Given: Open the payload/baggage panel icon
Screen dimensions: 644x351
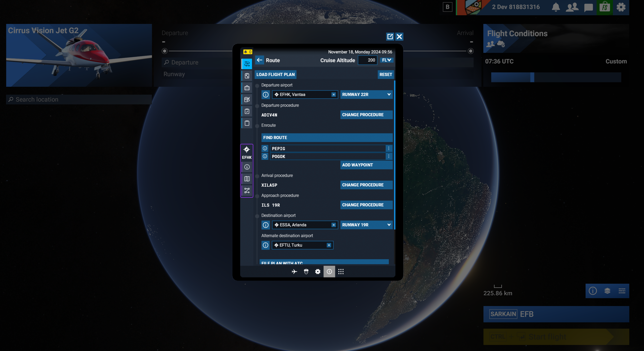Looking at the screenshot, I should tap(247, 88).
